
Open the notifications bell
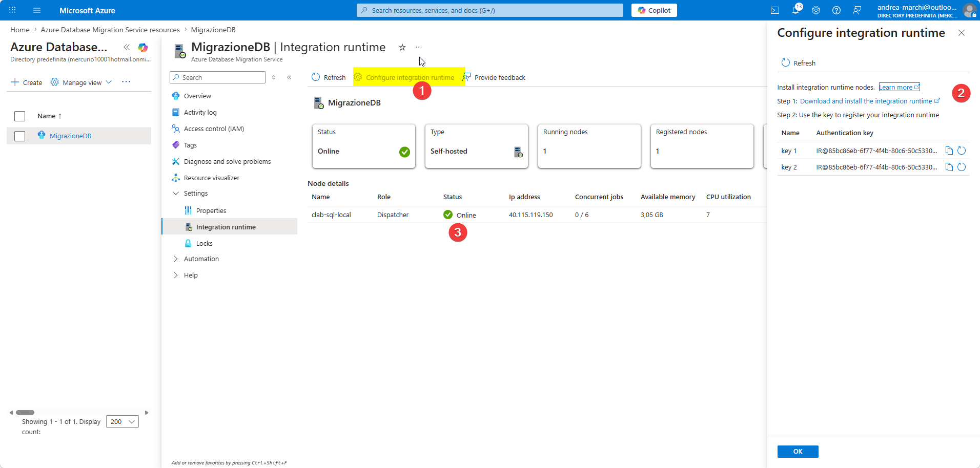(x=795, y=10)
